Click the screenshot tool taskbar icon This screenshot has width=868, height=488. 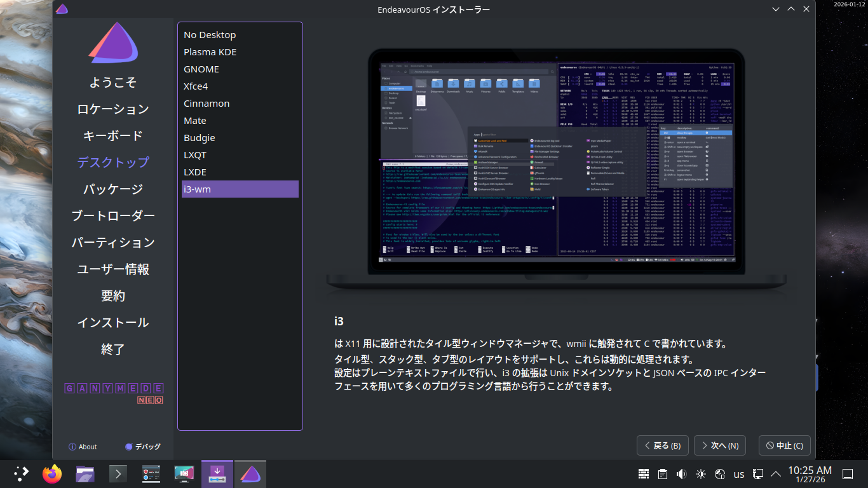(x=184, y=474)
